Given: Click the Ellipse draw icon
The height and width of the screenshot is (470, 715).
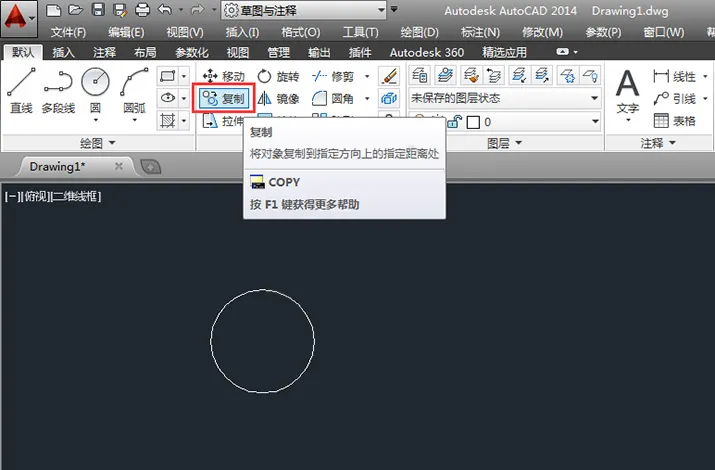Looking at the screenshot, I should (x=167, y=98).
